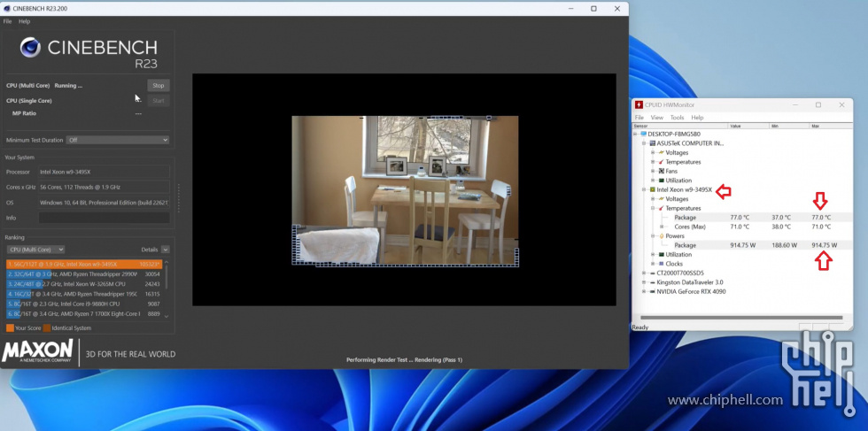Click the Info input field
The width and height of the screenshot is (868, 431).
(x=105, y=218)
